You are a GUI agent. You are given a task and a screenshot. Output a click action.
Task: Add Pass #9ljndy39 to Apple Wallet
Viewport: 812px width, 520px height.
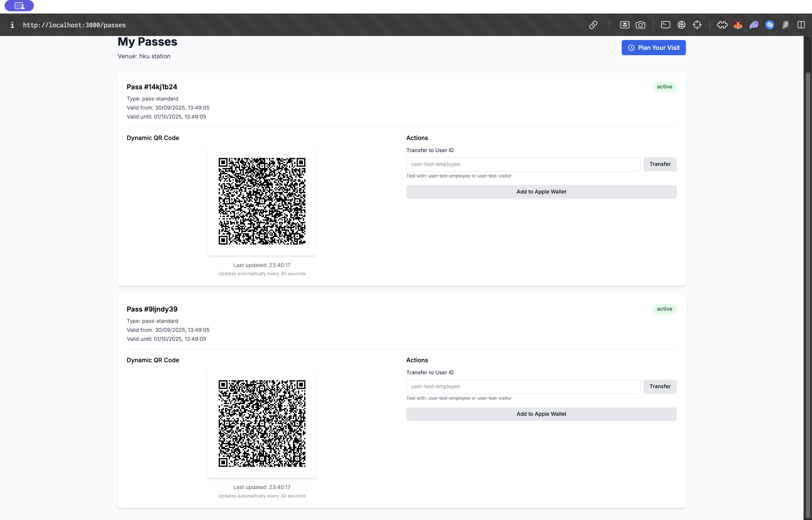(x=541, y=414)
